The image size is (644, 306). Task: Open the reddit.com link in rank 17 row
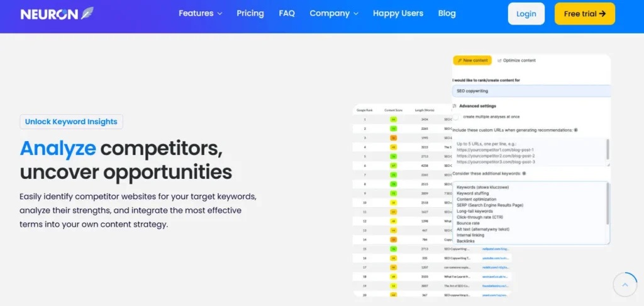coord(496,268)
